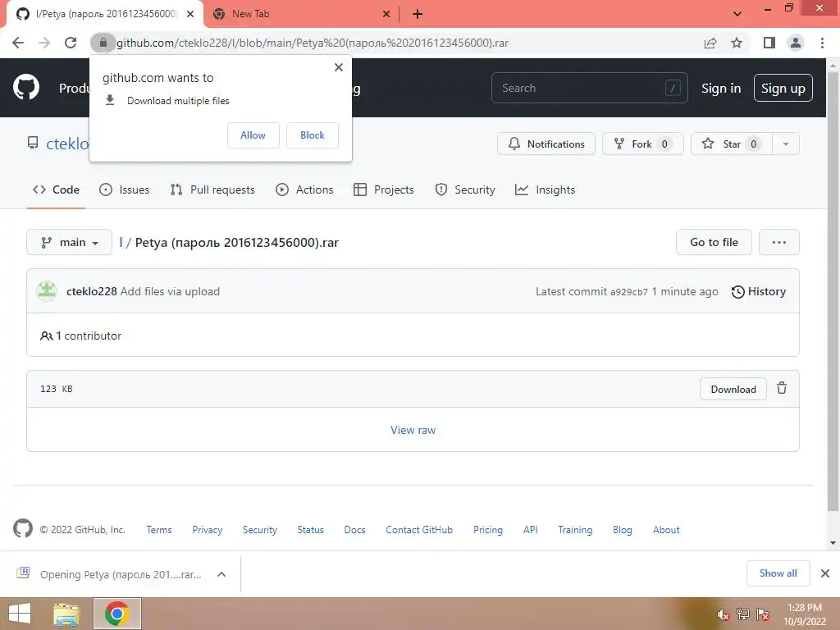Open the Insights tab
Screen dimensions: 840x630
coord(545,189)
